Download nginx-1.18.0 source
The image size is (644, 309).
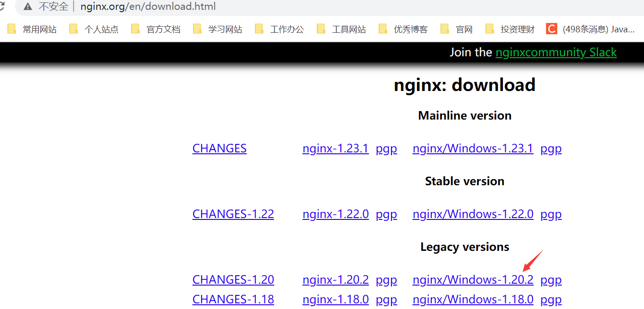[336, 300]
